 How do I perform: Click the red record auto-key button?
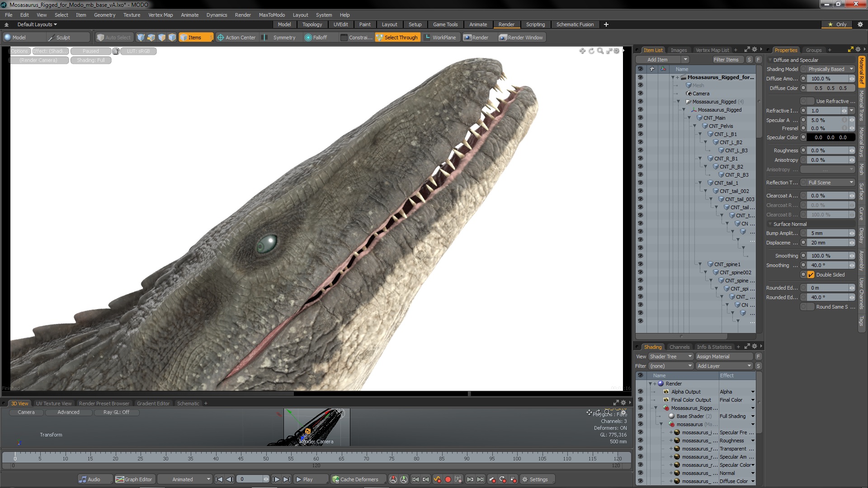[448, 479]
